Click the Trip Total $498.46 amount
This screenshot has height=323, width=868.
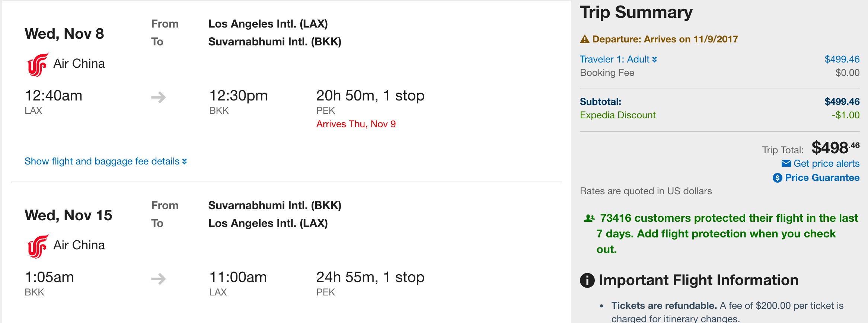pyautogui.click(x=835, y=148)
